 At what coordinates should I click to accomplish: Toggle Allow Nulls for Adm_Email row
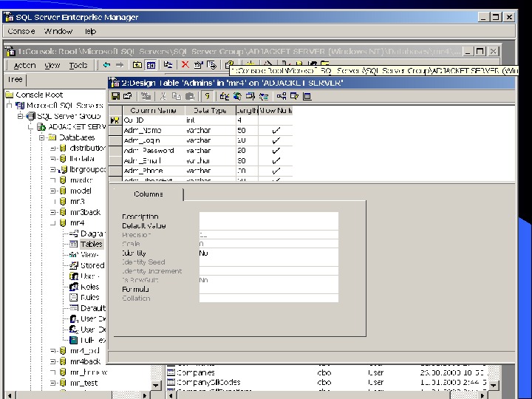point(276,161)
